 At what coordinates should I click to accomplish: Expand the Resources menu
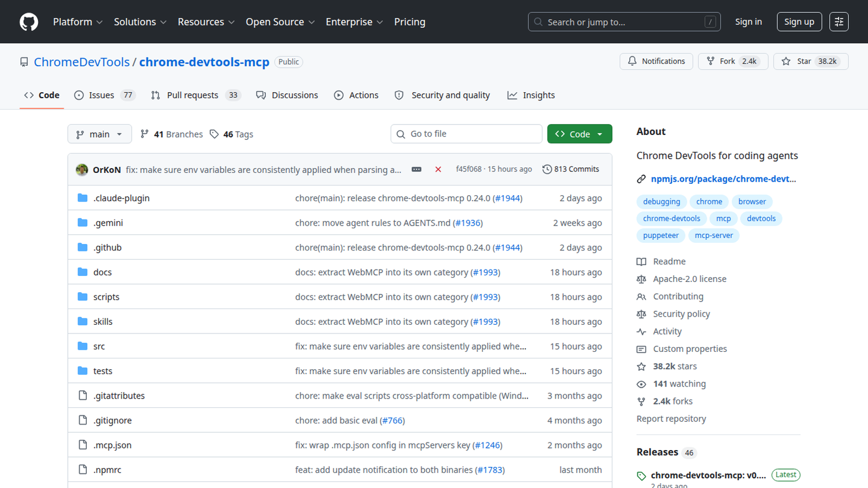[206, 22]
